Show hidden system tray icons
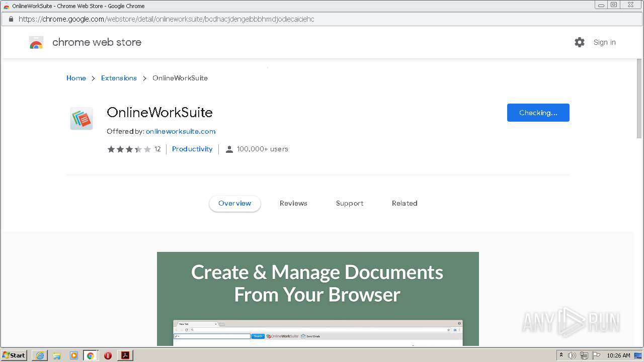This screenshot has height=362, width=644. [x=561, y=355]
